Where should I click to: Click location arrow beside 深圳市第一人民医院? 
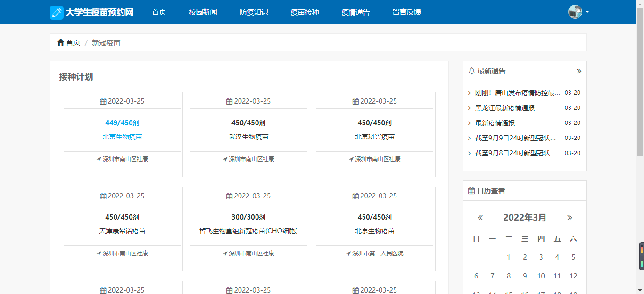point(349,253)
